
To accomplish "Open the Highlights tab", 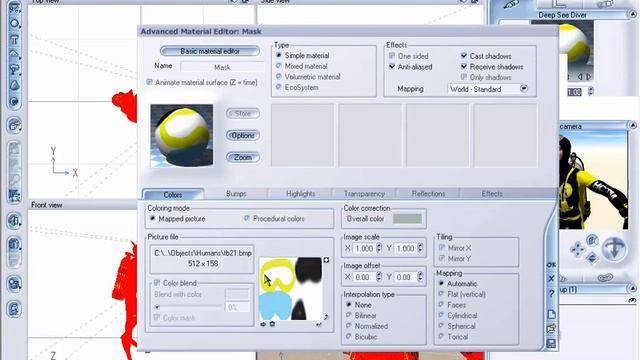I will (x=300, y=193).
